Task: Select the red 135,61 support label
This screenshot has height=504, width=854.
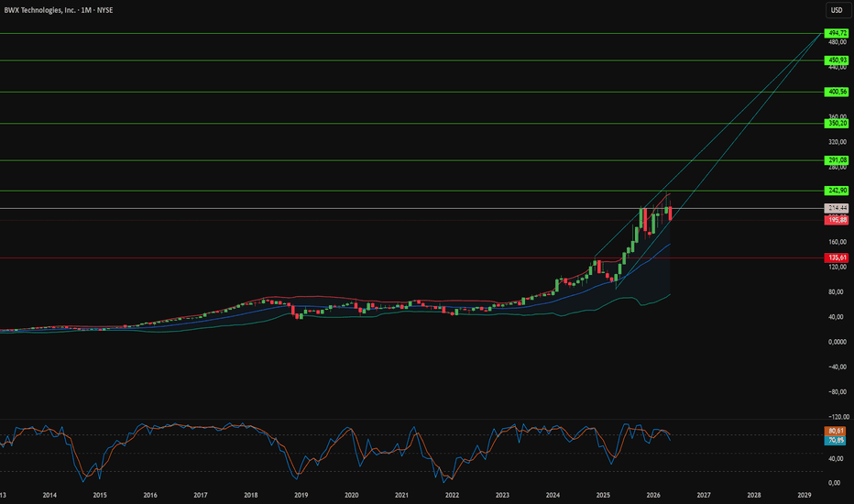Action: point(837,257)
